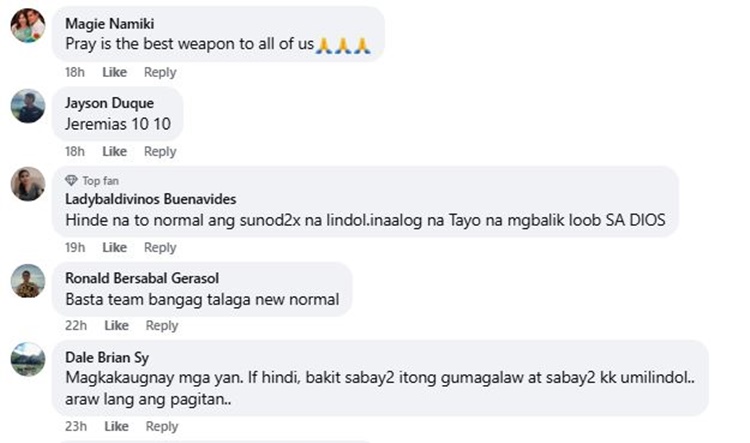The width and height of the screenshot is (750, 443).
Task: Click Dale Brian Sy's profile avatar
Action: pos(28,359)
